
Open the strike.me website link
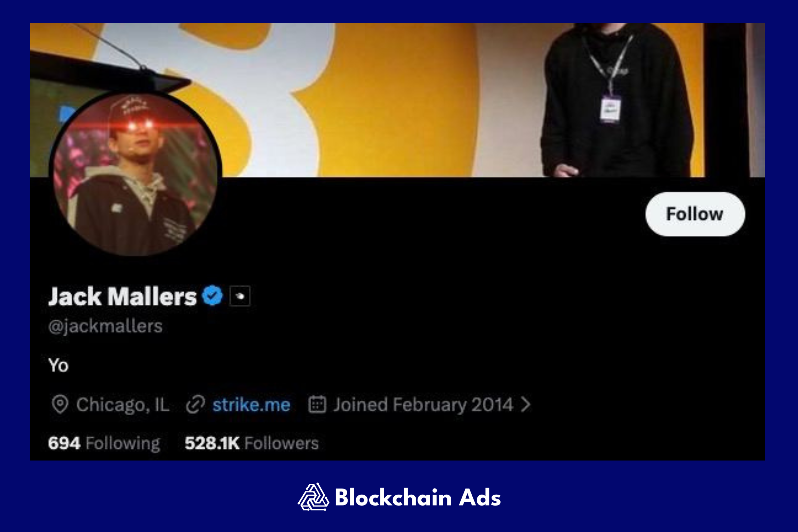pos(252,404)
